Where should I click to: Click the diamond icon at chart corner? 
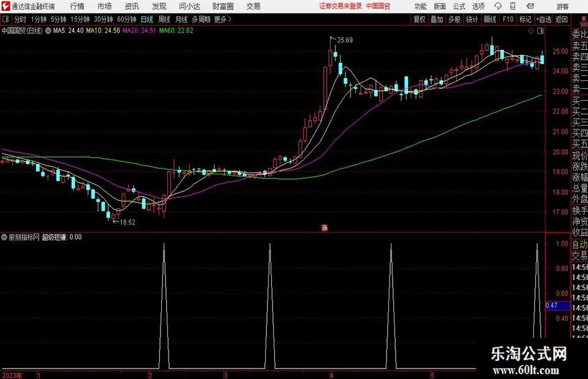[x=531, y=31]
